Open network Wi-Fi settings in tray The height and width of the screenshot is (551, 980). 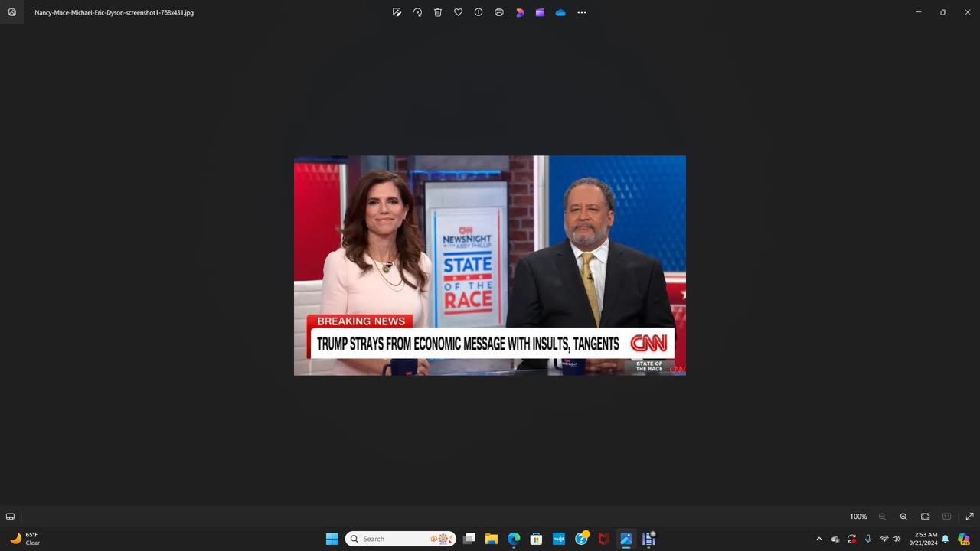click(884, 539)
